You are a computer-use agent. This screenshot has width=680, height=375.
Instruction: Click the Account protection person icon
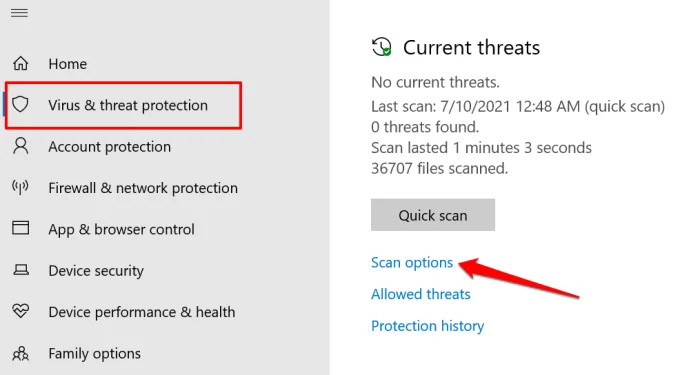[x=20, y=146]
